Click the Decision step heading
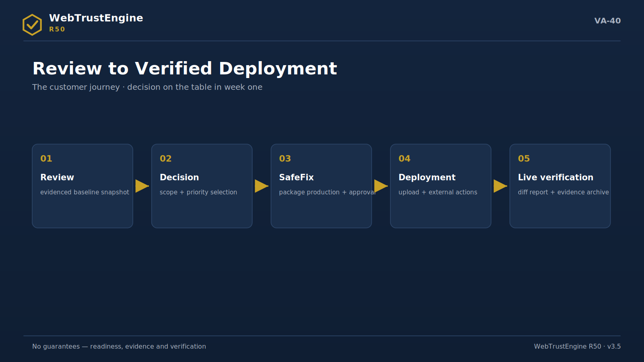 [180, 177]
